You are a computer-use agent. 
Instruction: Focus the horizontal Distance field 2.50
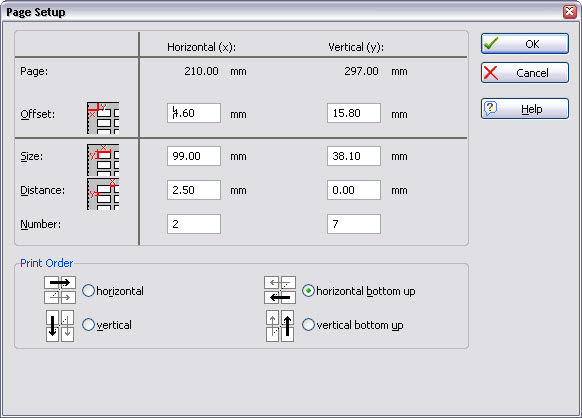[194, 190]
